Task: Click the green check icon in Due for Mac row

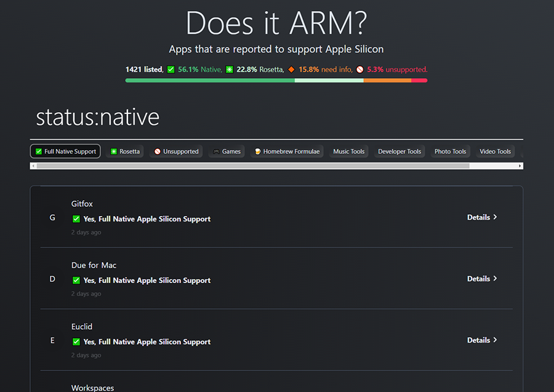Action: [x=76, y=281]
